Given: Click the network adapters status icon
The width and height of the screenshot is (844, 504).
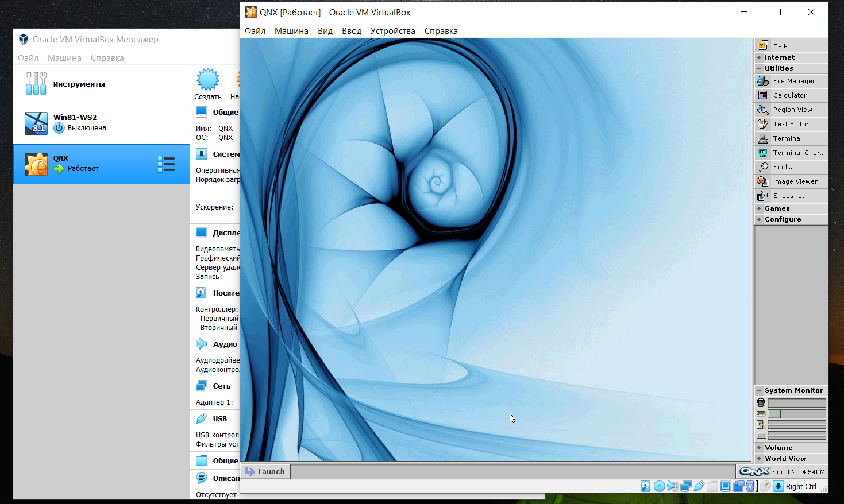Looking at the screenshot, I should coord(686,486).
